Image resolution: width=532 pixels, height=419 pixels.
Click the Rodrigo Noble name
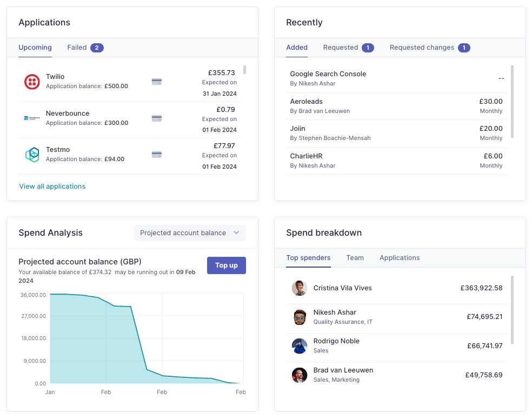pyautogui.click(x=336, y=341)
